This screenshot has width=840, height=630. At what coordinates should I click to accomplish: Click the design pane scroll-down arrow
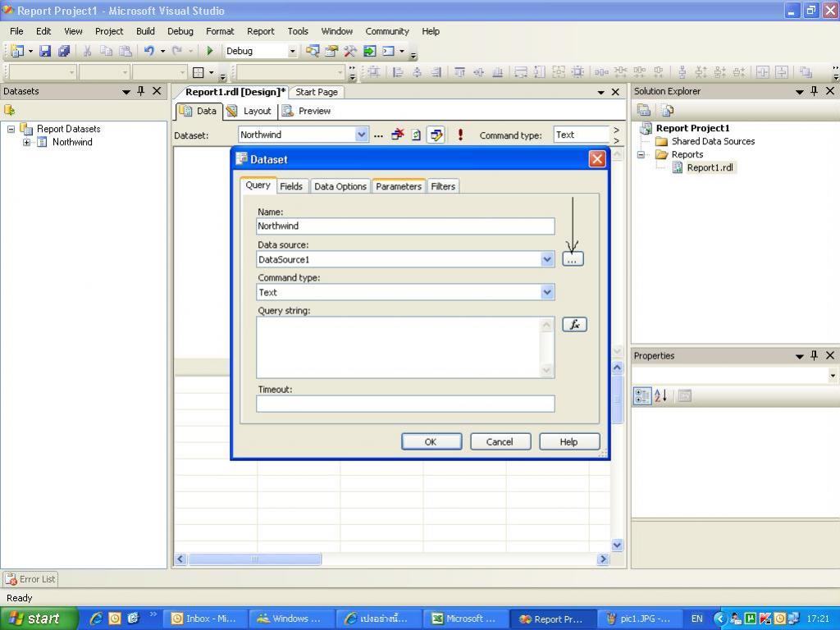tap(617, 546)
